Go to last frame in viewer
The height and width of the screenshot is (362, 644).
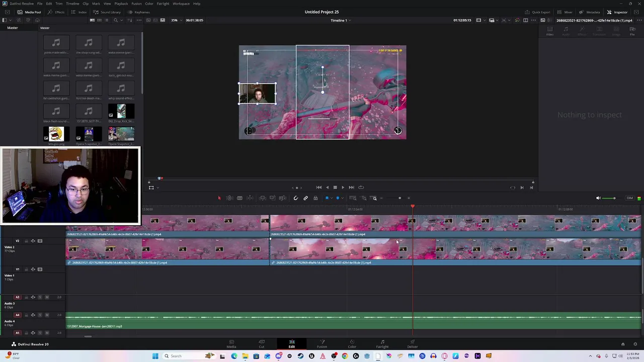pos(351,188)
